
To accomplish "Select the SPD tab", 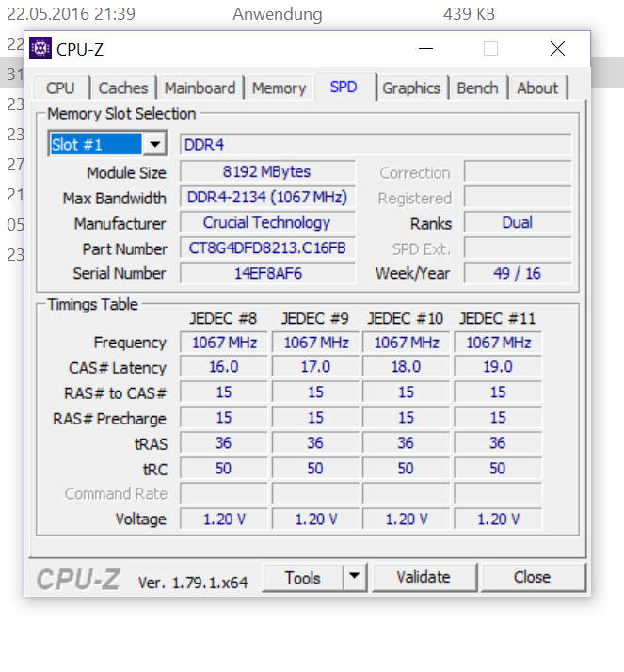I will tap(344, 87).
